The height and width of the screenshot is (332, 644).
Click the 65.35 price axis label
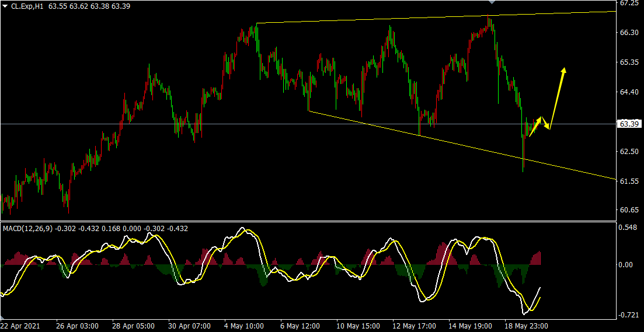tap(628, 62)
